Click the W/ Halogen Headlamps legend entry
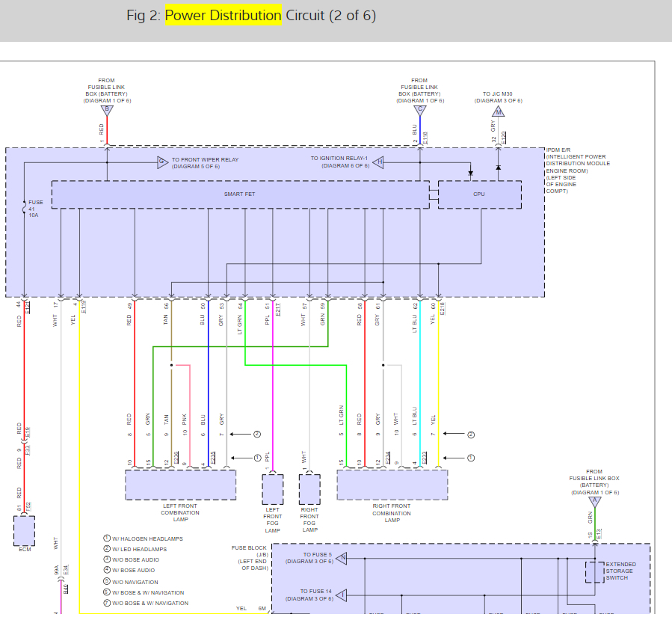The width and height of the screenshot is (672, 626). pos(143,538)
